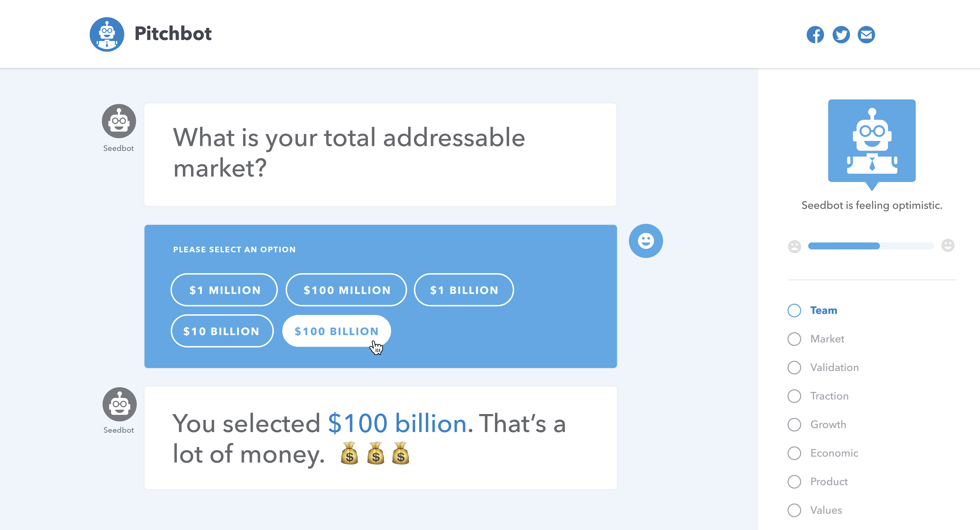Choose the $1 Million option

coord(224,290)
